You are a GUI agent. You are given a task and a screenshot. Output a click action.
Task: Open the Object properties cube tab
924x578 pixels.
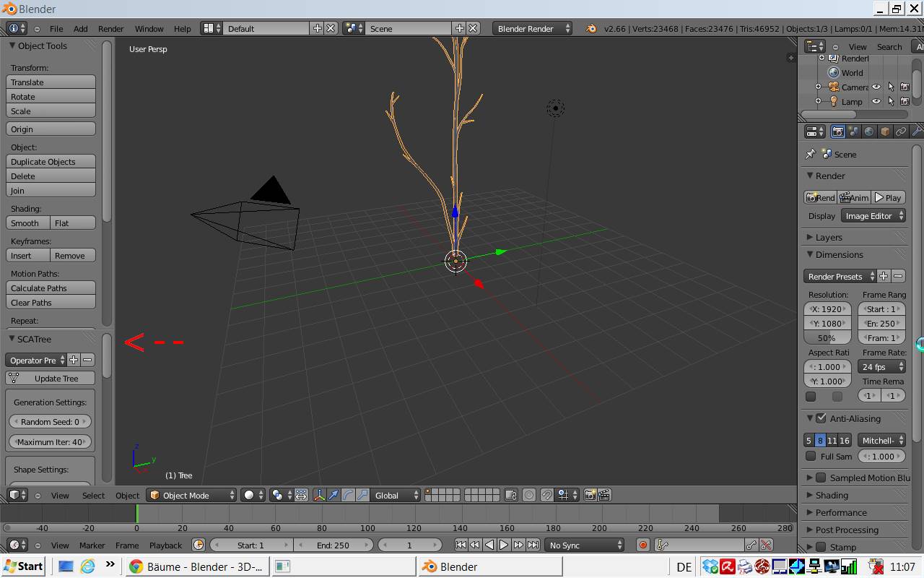(885, 131)
